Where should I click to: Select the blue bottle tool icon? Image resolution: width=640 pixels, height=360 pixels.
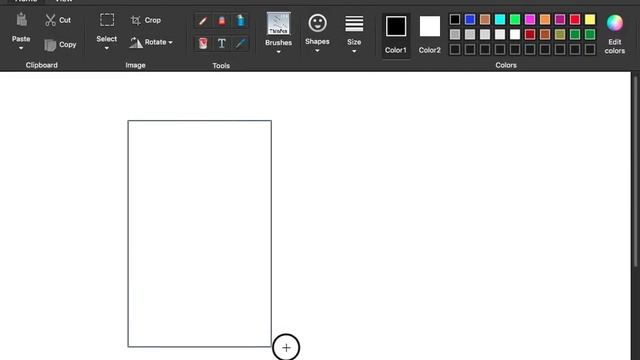coord(240,20)
